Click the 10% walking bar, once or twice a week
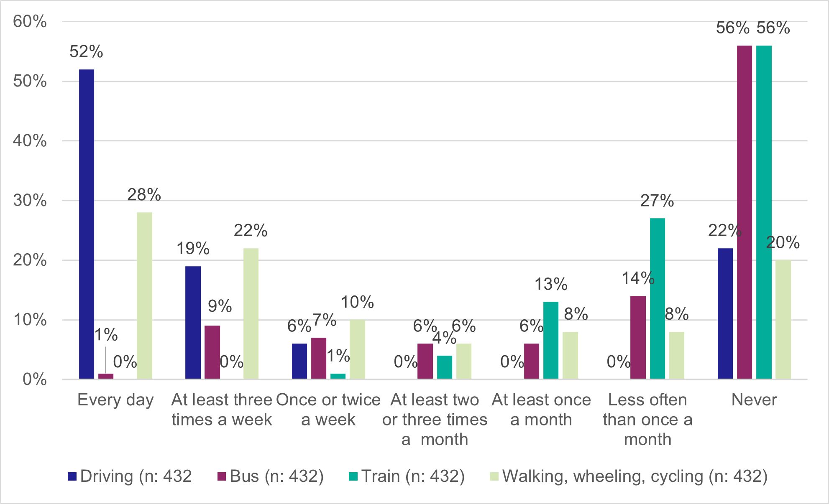Screen dimensions: 829x504 pos(357,349)
